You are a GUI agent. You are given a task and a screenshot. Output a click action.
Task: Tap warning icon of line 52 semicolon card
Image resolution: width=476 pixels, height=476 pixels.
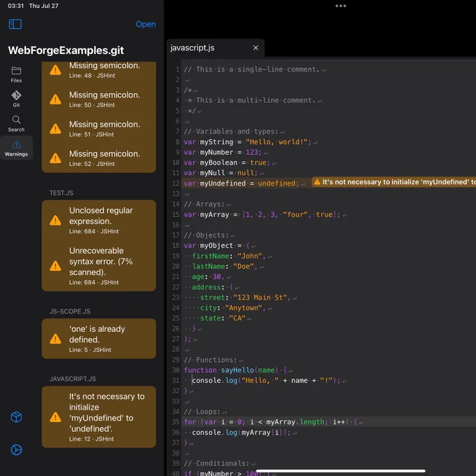(55, 158)
